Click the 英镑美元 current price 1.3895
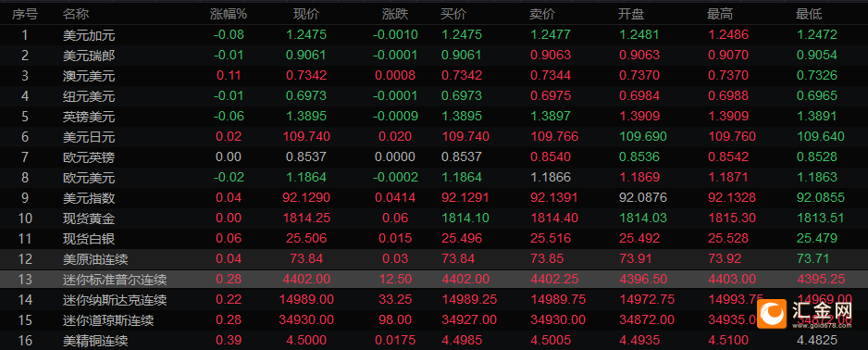This screenshot has width=868, height=350. [306, 117]
